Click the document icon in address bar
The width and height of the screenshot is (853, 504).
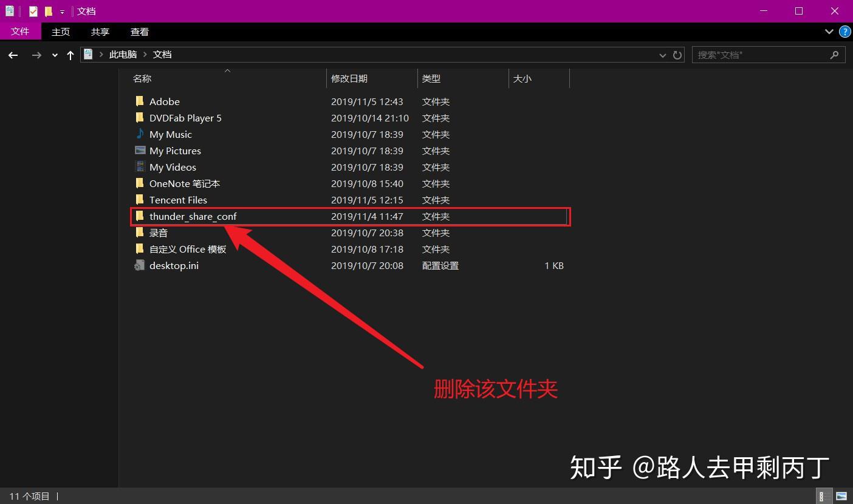click(x=88, y=54)
